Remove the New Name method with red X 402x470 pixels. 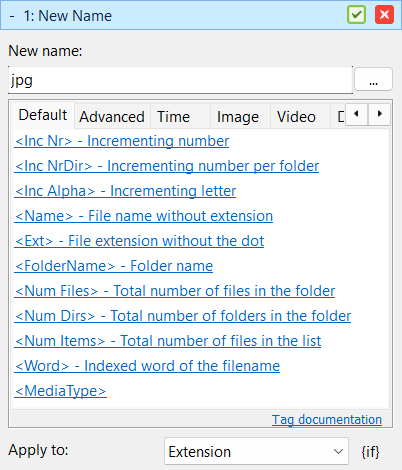tap(384, 15)
